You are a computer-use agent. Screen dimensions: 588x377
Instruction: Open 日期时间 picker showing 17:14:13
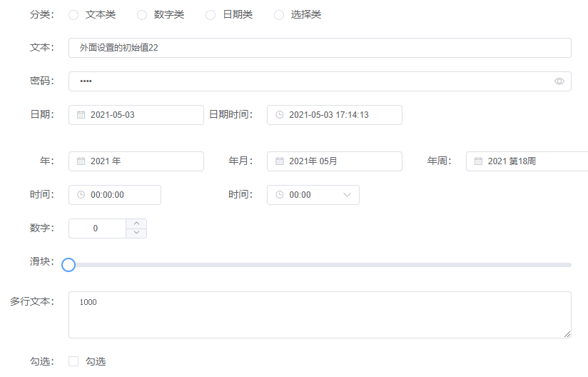click(335, 115)
